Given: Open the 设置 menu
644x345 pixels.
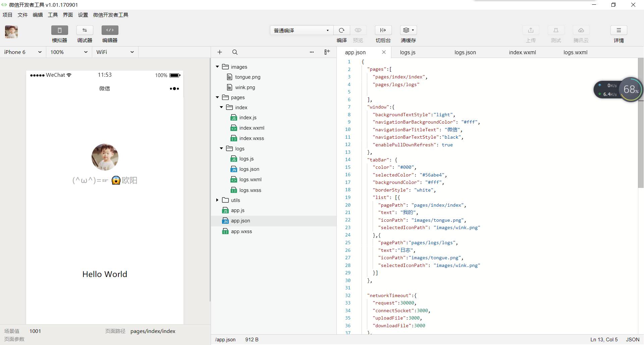Looking at the screenshot, I should click(x=83, y=15).
